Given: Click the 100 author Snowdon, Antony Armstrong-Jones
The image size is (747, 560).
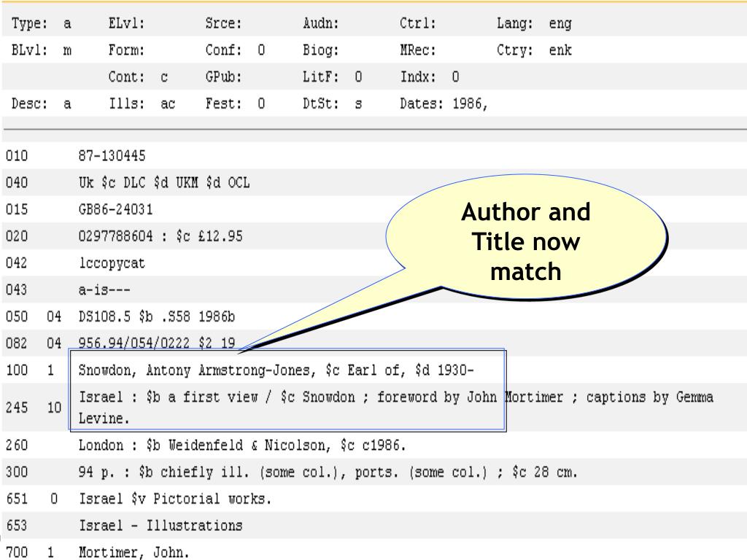Looking at the screenshot, I should point(194,370).
